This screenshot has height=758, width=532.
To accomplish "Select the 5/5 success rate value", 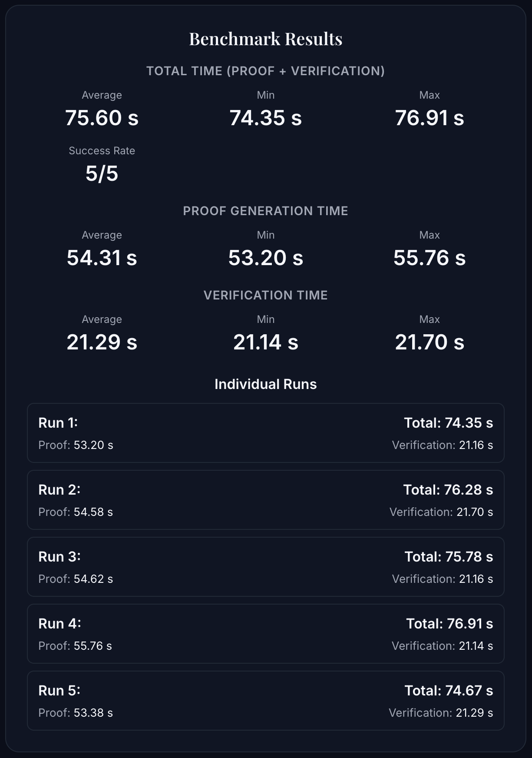I will (102, 173).
